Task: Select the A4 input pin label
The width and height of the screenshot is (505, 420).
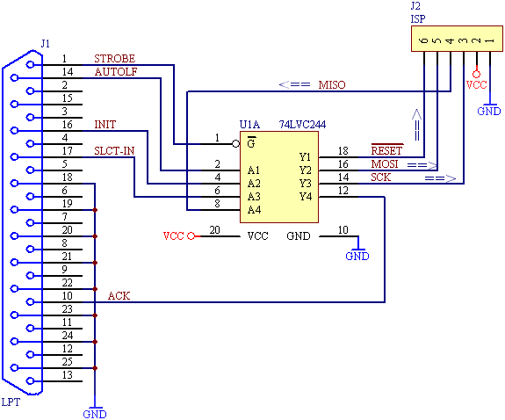Action: pyautogui.click(x=254, y=210)
